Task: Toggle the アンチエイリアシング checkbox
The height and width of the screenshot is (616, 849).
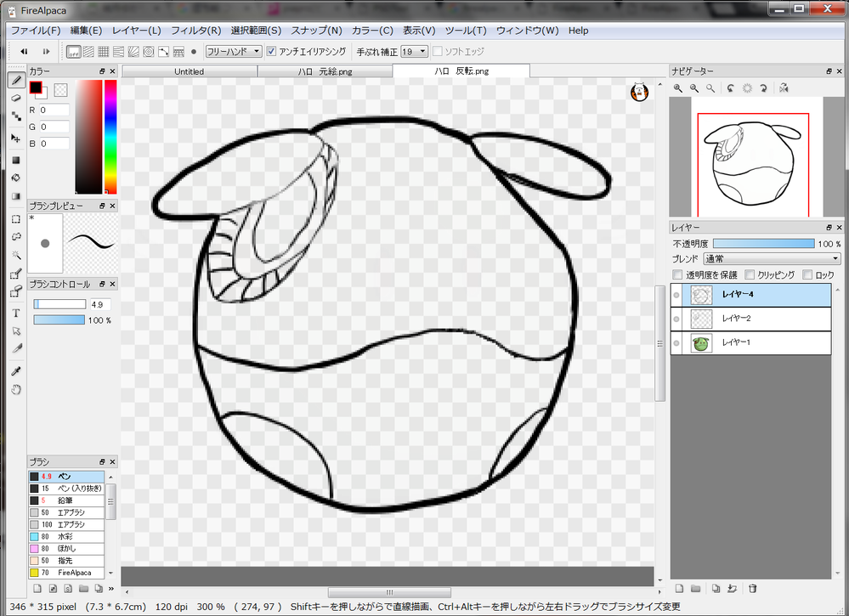Action: coord(272,52)
